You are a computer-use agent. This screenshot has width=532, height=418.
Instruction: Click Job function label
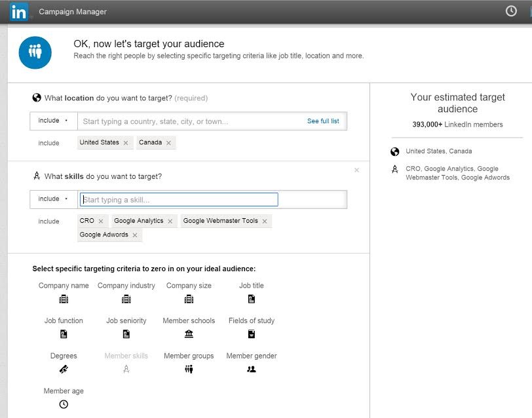pyautogui.click(x=64, y=320)
